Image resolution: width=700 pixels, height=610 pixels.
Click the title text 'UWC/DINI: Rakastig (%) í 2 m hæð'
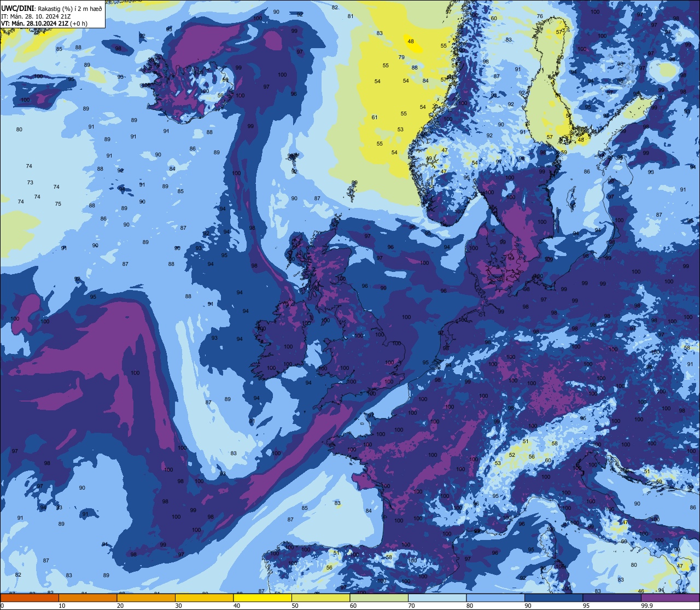point(51,8)
